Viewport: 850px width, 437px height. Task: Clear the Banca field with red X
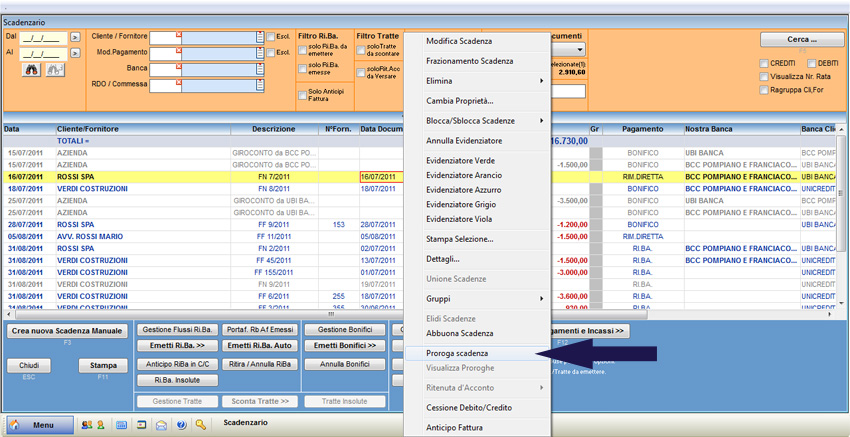click(x=179, y=65)
